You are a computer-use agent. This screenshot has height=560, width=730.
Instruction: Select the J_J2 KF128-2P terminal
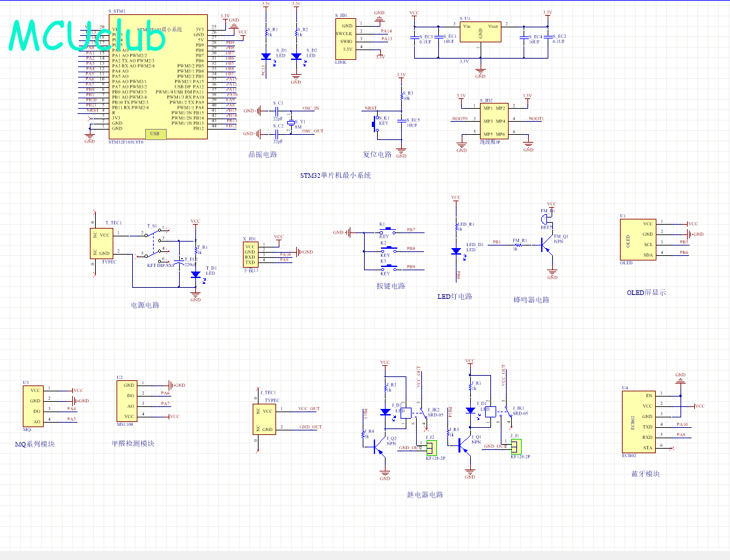[432, 448]
